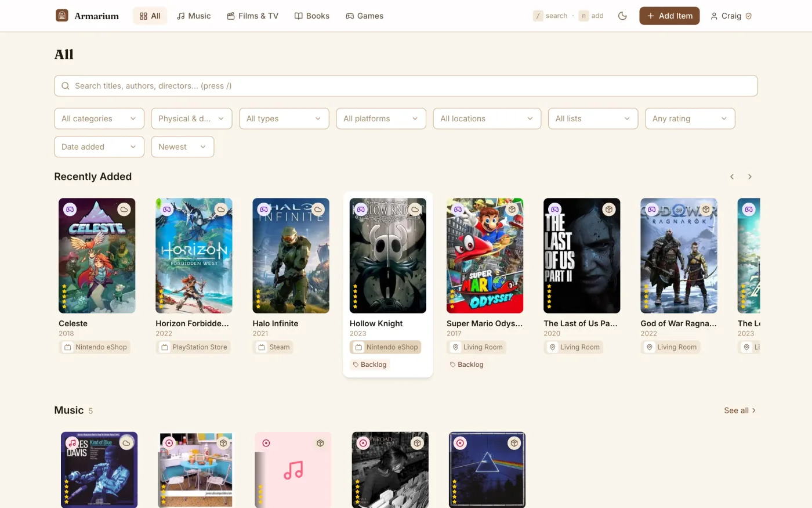Click the music note badge on Kind of Blue cover

coord(72,443)
